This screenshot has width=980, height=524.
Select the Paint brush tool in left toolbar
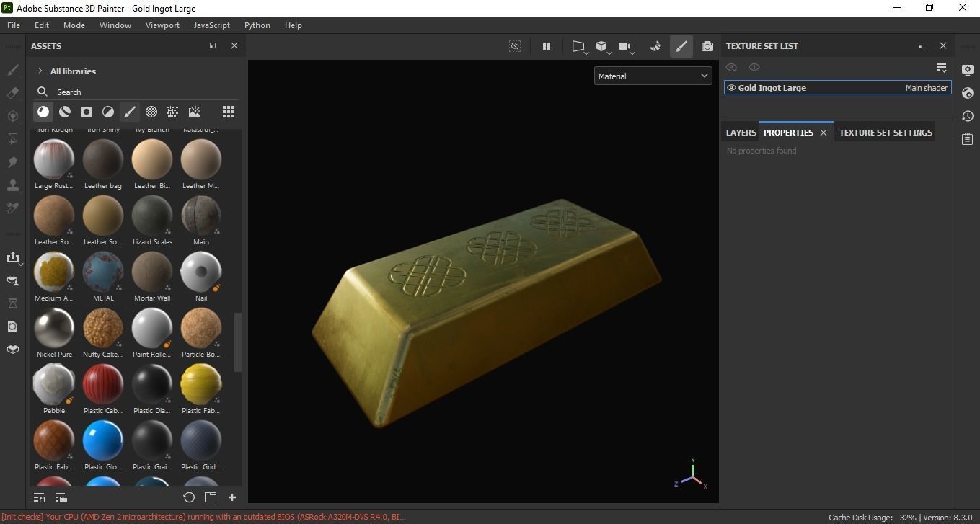[x=12, y=70]
